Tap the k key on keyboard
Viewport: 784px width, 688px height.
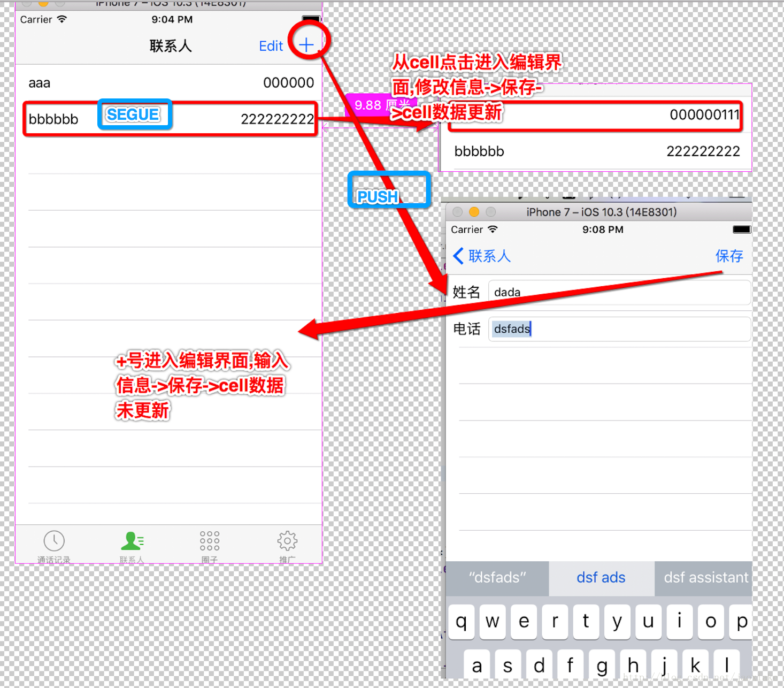point(695,664)
